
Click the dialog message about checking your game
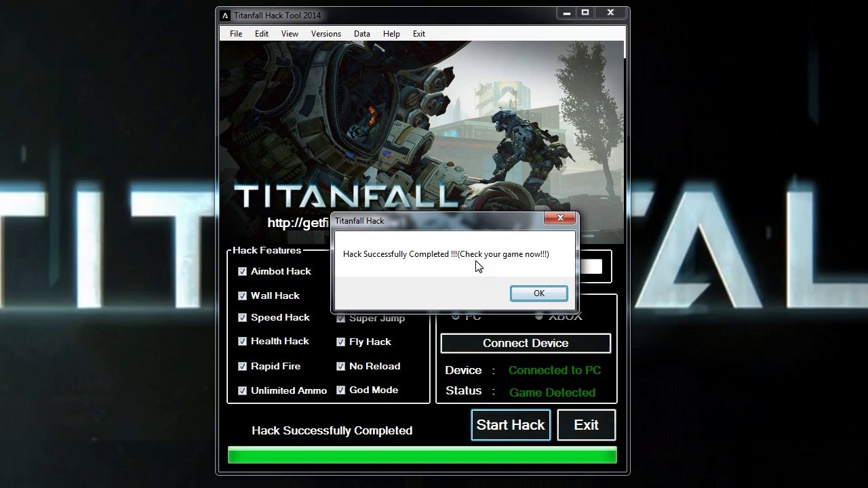(446, 254)
